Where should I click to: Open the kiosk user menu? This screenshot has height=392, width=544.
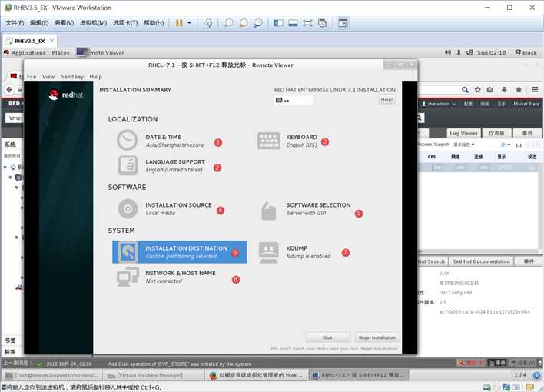(526, 53)
